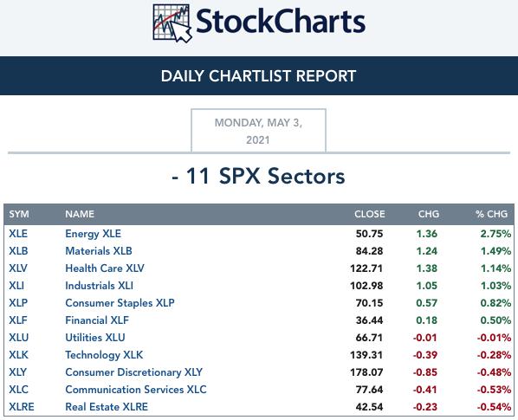Image resolution: width=518 pixels, height=420 pixels.
Task: Click the CLOSE column header
Action: click(x=370, y=214)
